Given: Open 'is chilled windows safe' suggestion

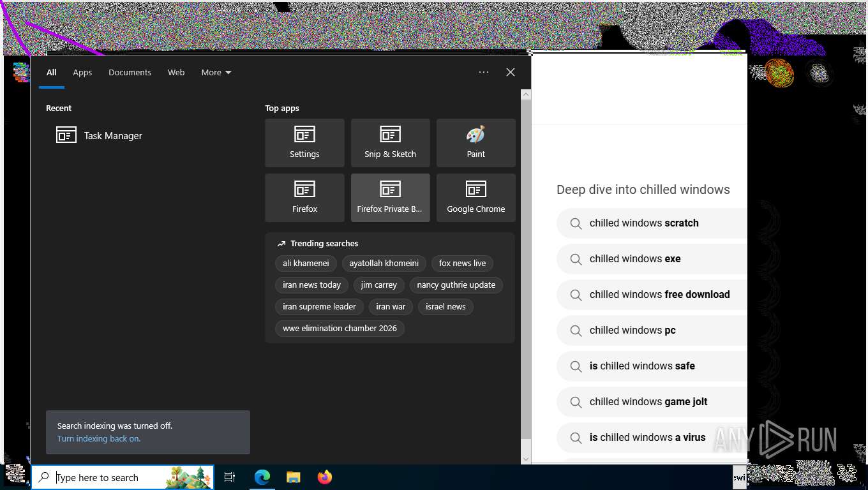Looking at the screenshot, I should pos(652,366).
